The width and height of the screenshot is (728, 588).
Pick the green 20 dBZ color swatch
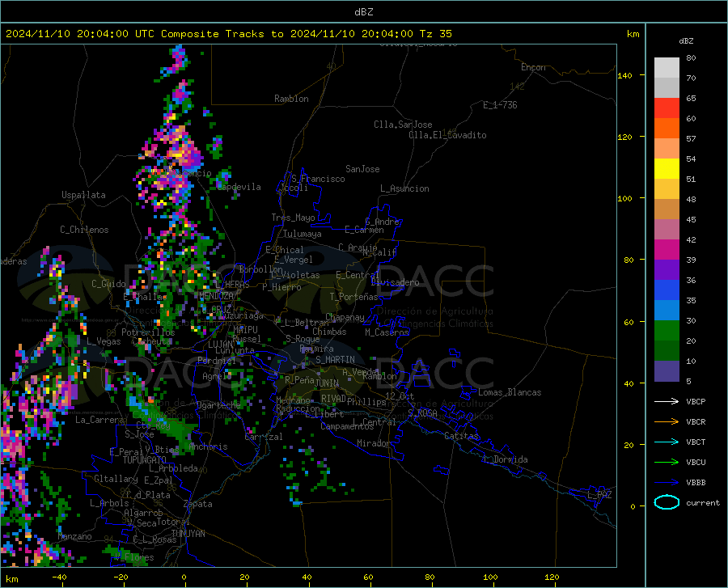(x=667, y=331)
